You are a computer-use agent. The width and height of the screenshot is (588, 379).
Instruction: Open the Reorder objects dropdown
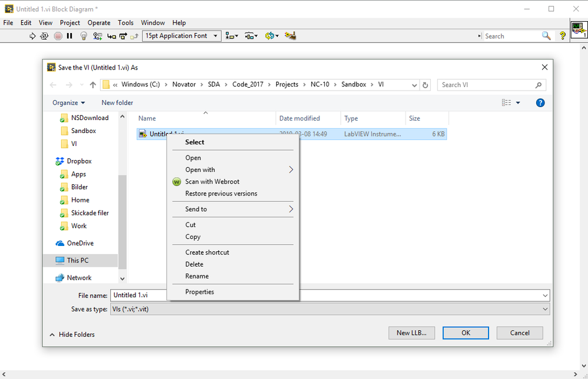[271, 36]
